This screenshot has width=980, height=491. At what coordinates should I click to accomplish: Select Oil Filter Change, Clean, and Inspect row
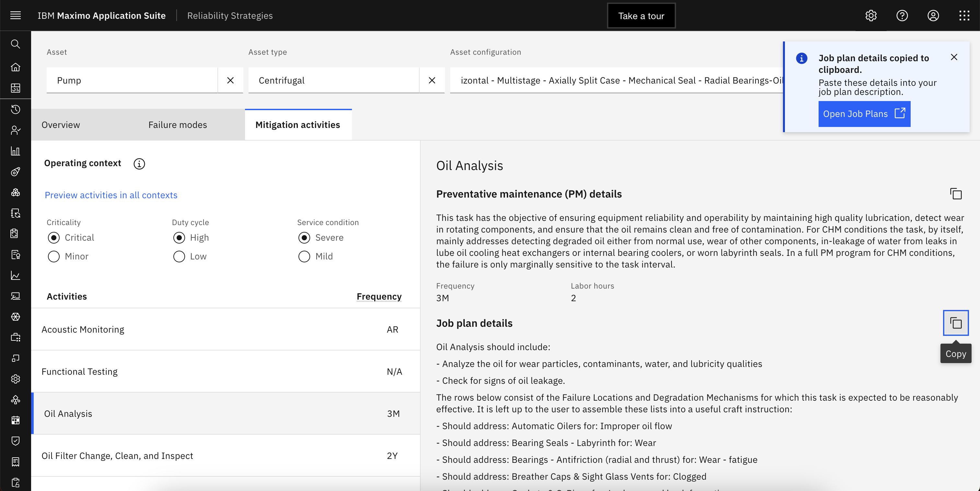226,456
